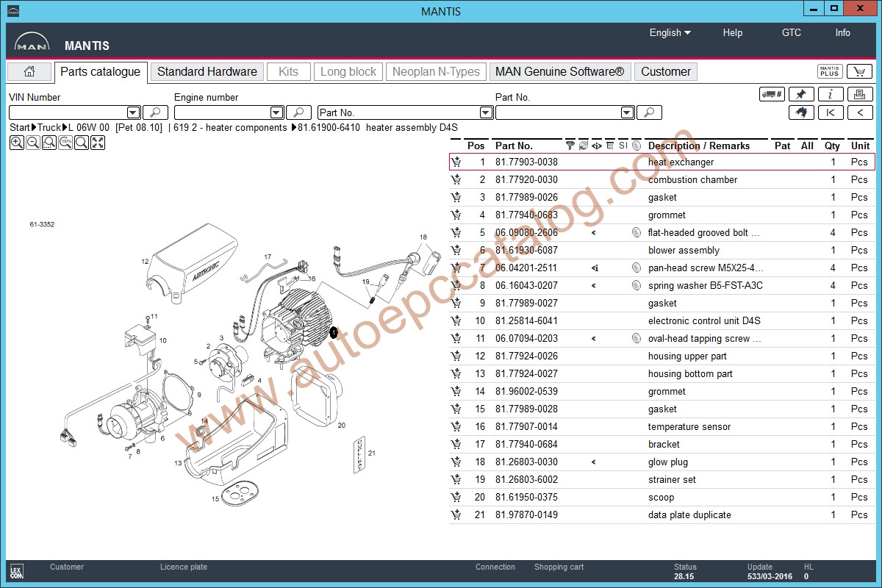882x588 pixels.
Task: Click Start in the breadcrumb path
Action: (20, 127)
